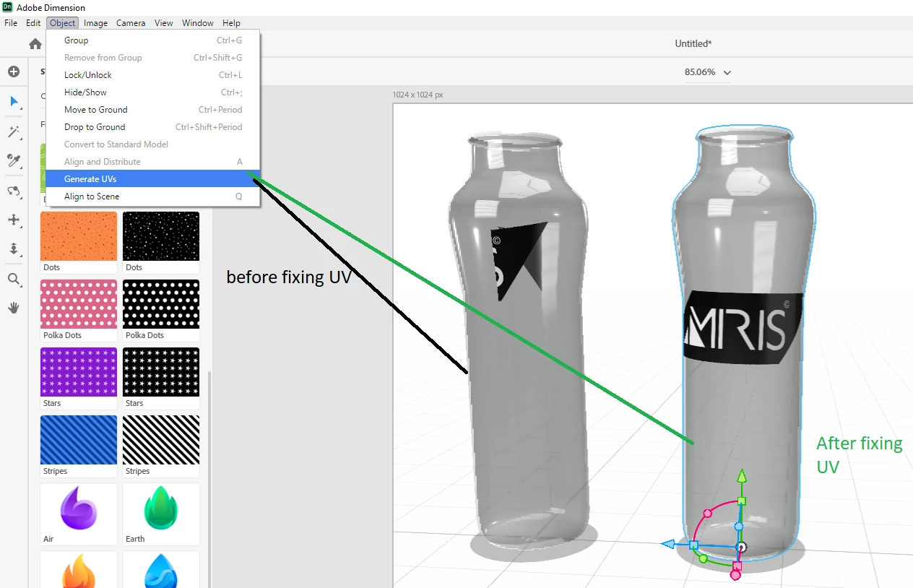Select the pink Polka Dots thumbnail

[79, 304]
